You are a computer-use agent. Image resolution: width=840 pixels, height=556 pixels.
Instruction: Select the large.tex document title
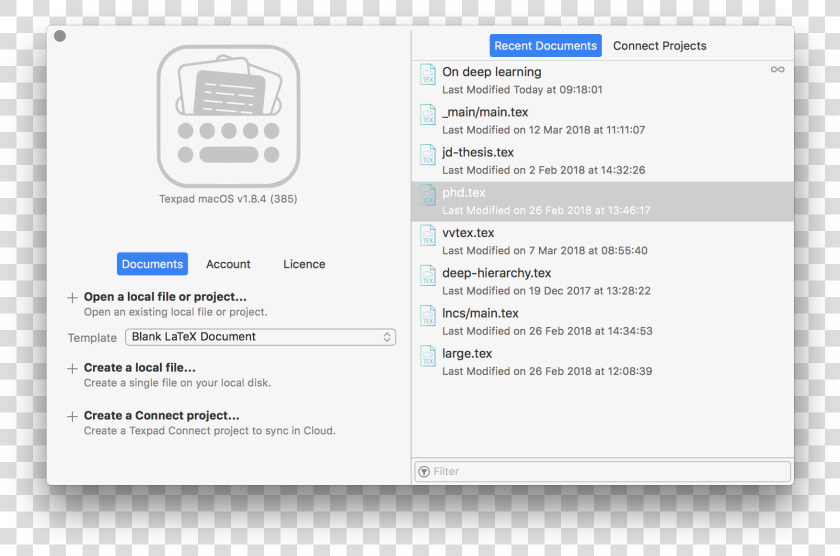tap(467, 354)
